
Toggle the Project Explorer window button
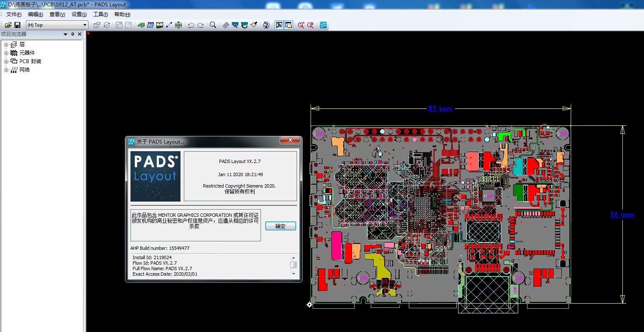click(289, 25)
